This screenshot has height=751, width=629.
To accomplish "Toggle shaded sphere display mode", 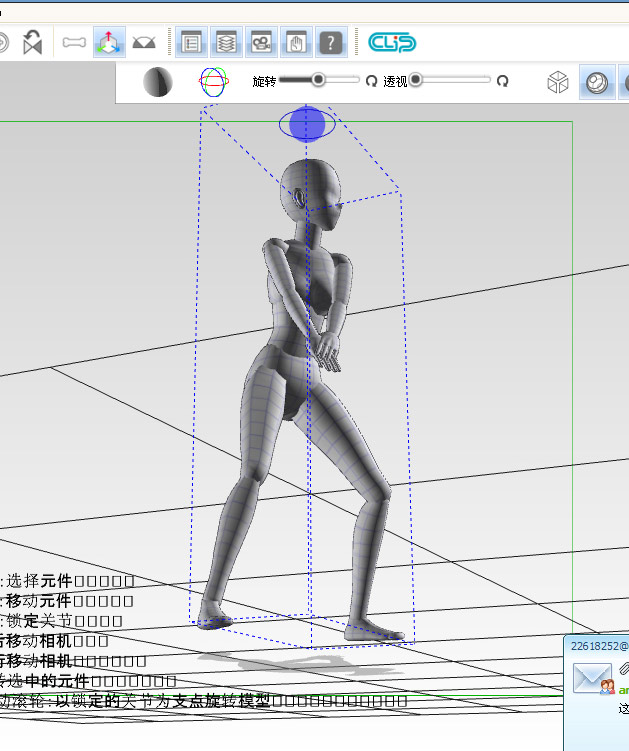I will click(x=597, y=83).
